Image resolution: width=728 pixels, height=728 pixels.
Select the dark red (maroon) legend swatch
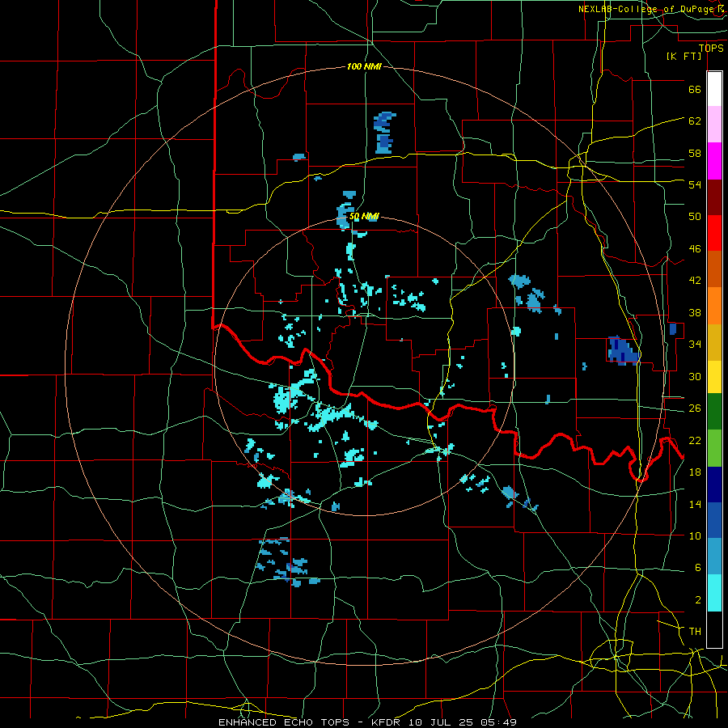[x=714, y=197]
